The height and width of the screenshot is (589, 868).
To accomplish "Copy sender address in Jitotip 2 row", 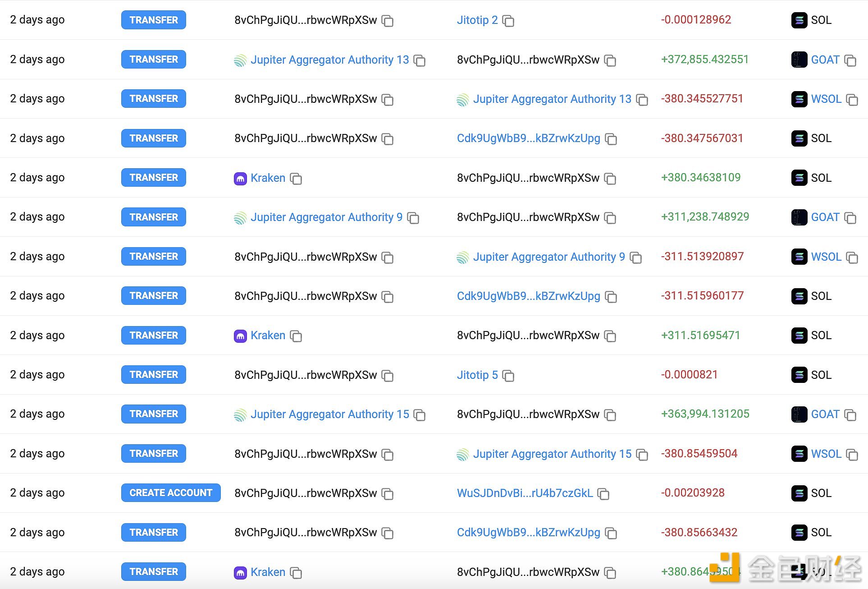I will click(x=387, y=21).
